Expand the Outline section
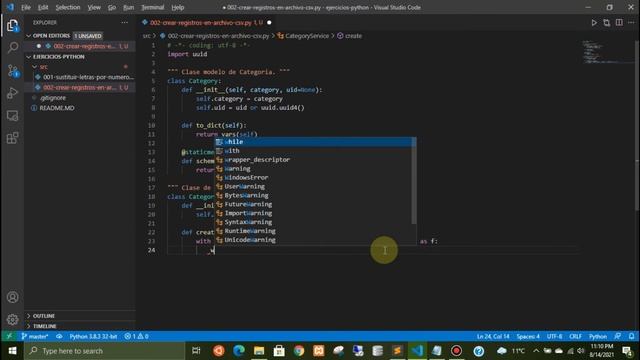This screenshot has width=640, height=360. (x=80, y=316)
